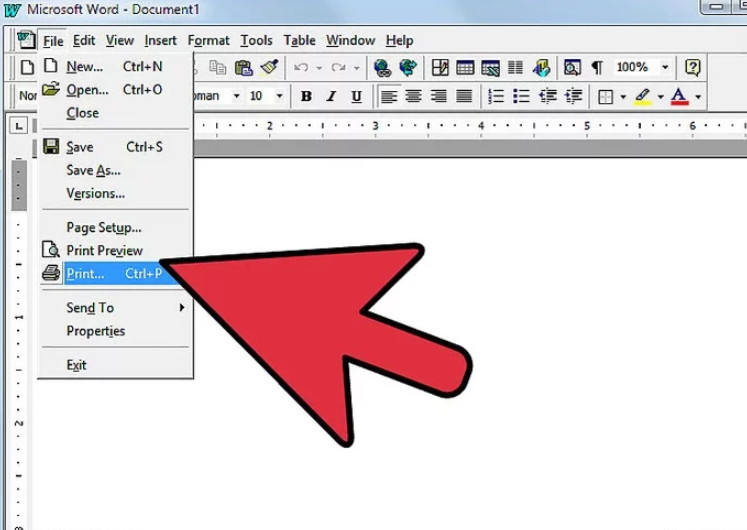
Task: Align text left
Action: (x=389, y=97)
